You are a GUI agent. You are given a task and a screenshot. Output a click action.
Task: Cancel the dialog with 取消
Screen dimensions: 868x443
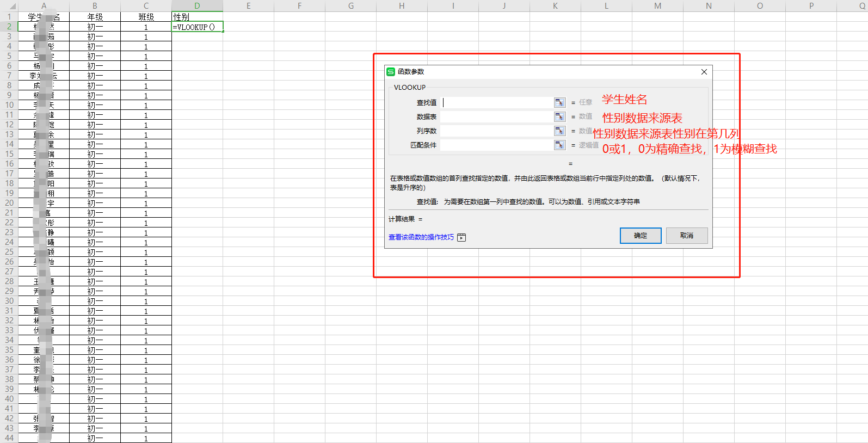point(687,236)
